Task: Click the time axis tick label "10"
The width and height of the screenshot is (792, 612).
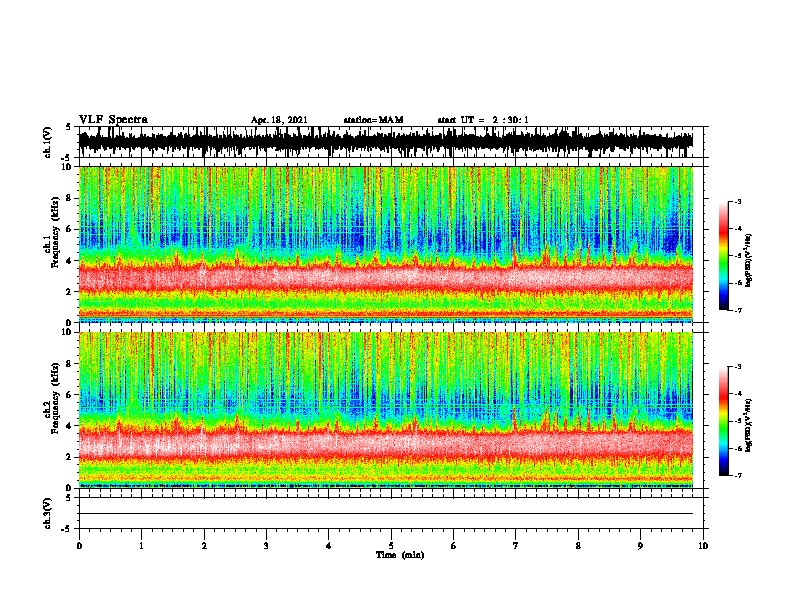Action: click(703, 546)
